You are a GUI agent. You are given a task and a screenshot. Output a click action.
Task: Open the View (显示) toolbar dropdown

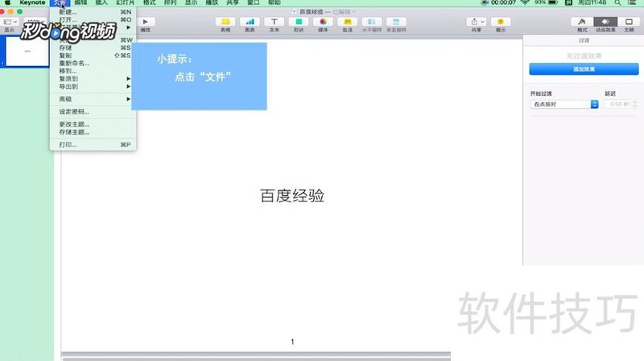(x=10, y=22)
